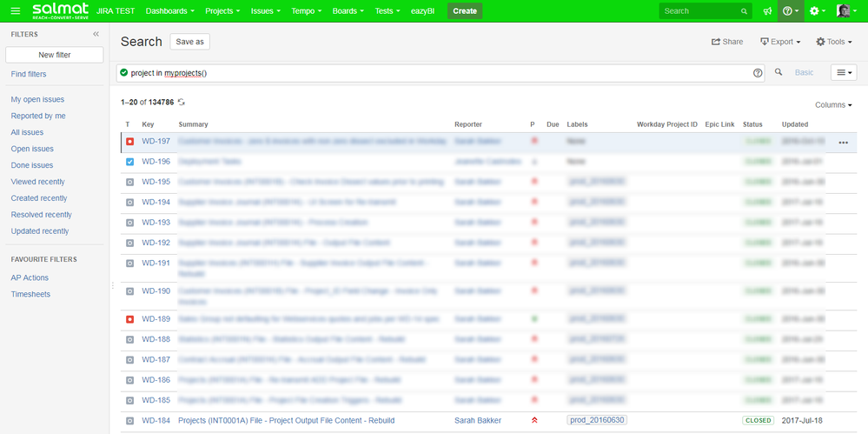Open the settings gear menu
The image size is (868, 434).
[x=818, y=11]
